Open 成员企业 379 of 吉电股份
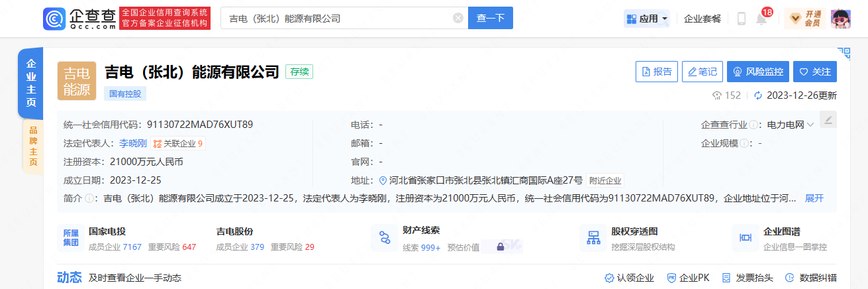Viewport: 868px width, 289px height. (x=240, y=247)
